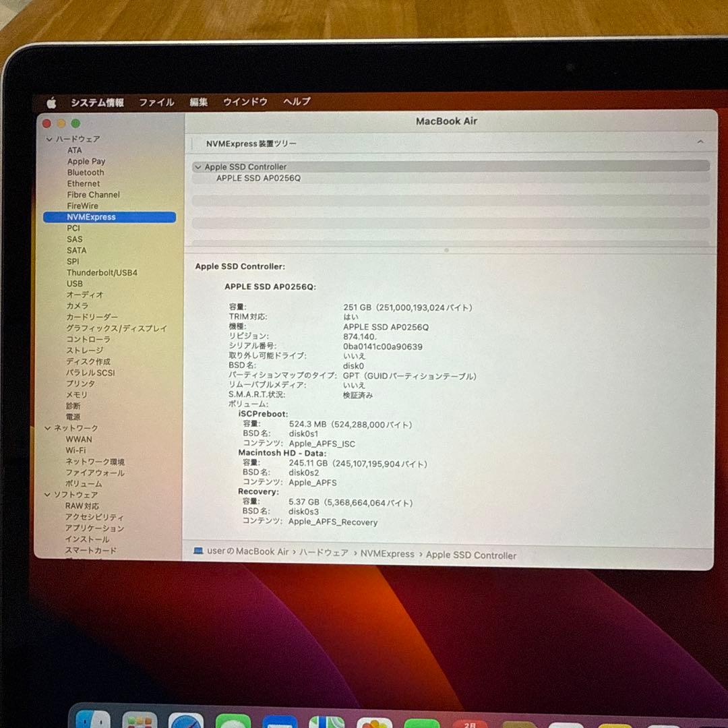728x728 pixels.
Task: Select アクセシビリティ in the sidebar
Action: click(x=94, y=517)
